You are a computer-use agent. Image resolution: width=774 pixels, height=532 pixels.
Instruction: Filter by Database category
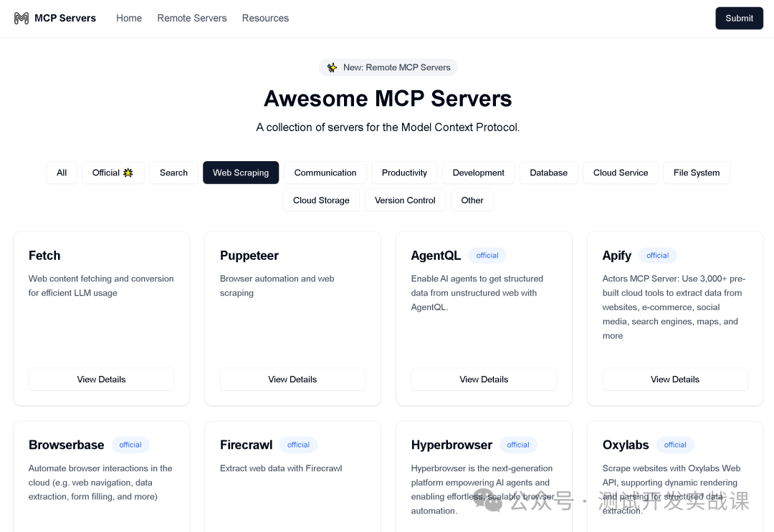coord(548,173)
